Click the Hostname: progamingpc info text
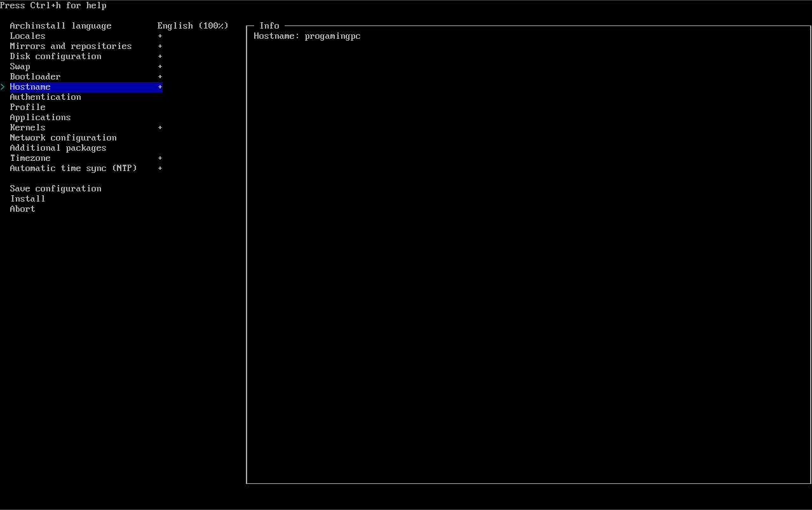Viewport: 812px width, 510px height. tap(307, 36)
